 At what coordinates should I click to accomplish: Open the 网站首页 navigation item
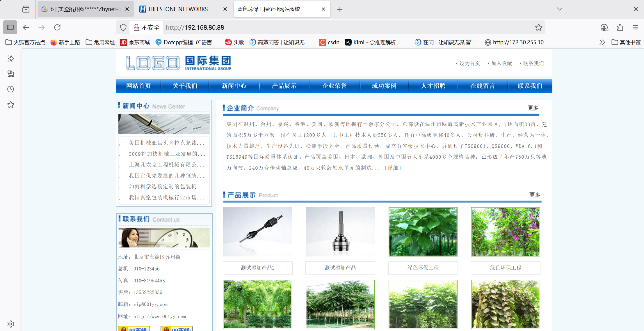[138, 86]
